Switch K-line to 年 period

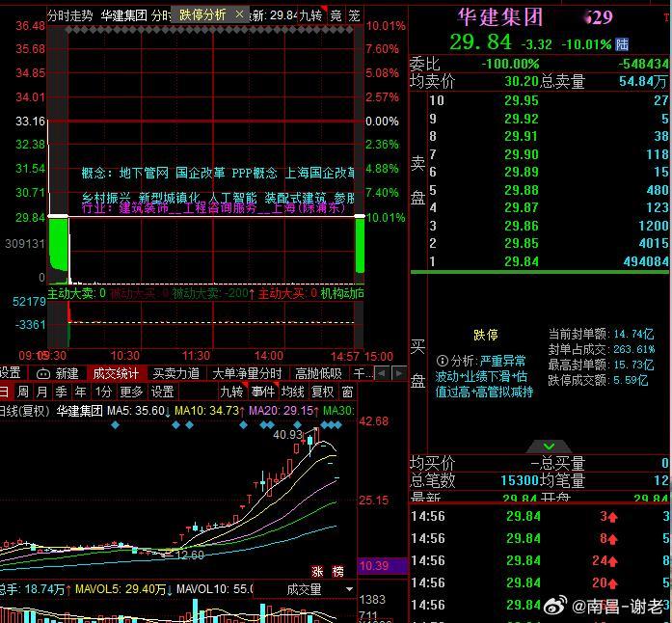pos(81,392)
